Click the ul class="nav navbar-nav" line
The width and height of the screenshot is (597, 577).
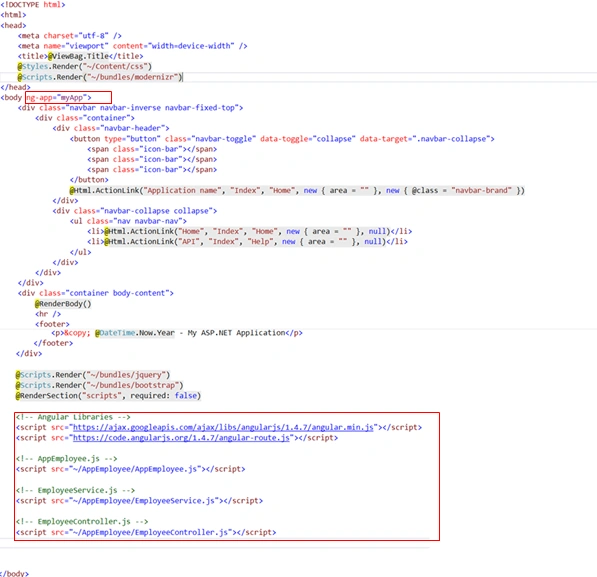pos(128,221)
